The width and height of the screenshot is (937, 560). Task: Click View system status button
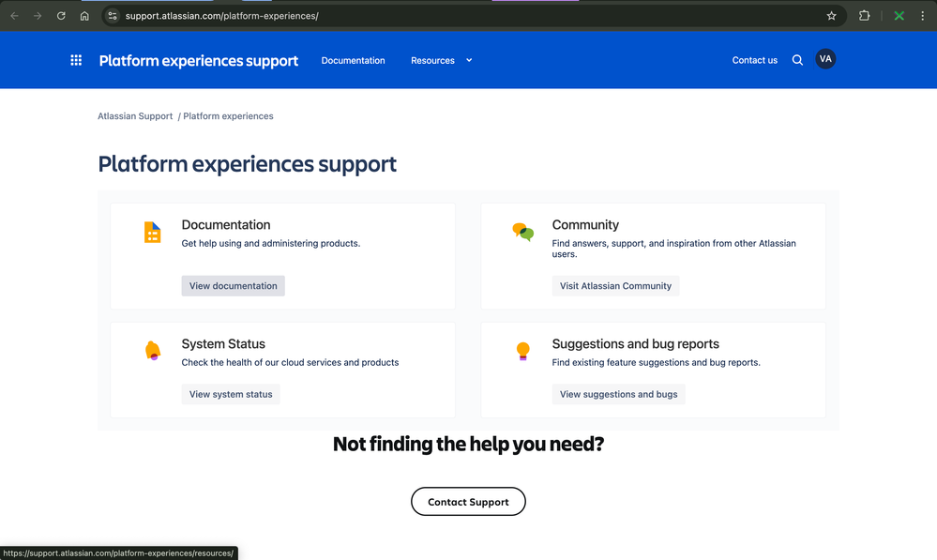tap(231, 394)
